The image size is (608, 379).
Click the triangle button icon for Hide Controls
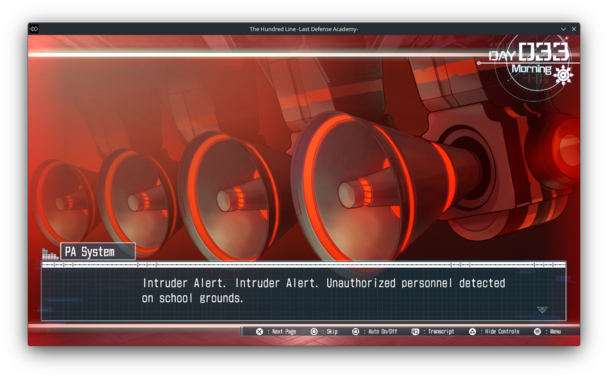472,331
